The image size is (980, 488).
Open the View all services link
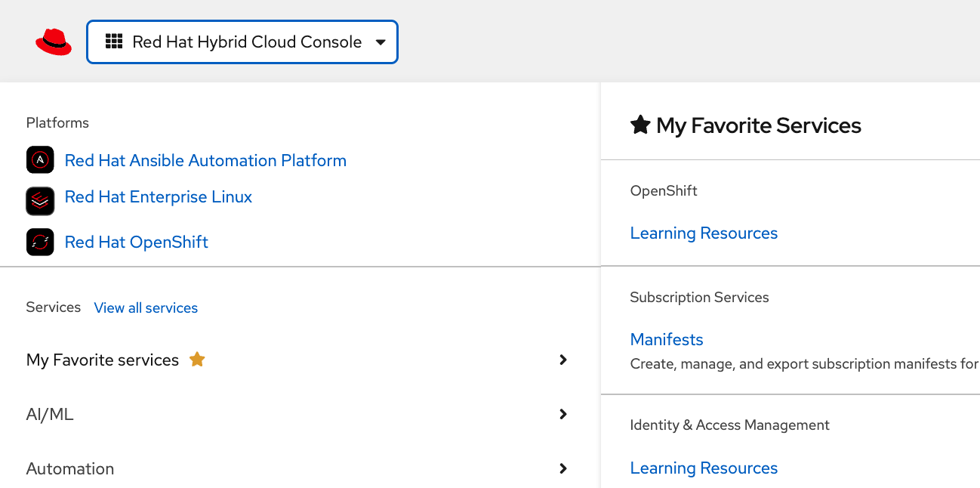(146, 307)
